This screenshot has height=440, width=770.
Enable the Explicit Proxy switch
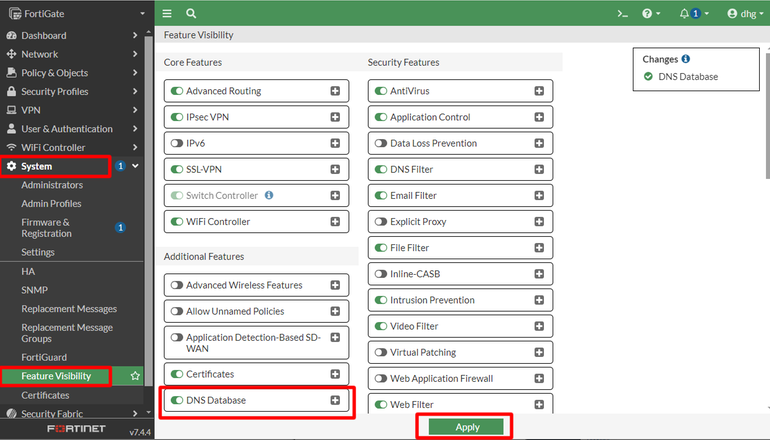381,221
